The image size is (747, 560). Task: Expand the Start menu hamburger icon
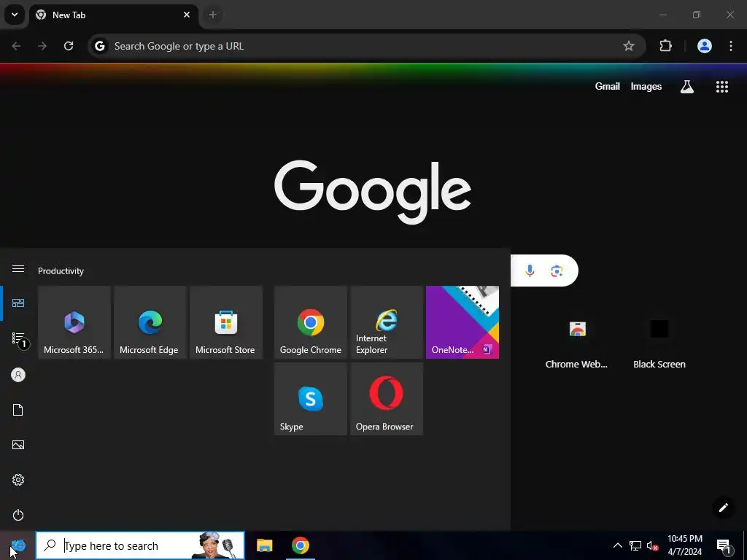(x=18, y=269)
